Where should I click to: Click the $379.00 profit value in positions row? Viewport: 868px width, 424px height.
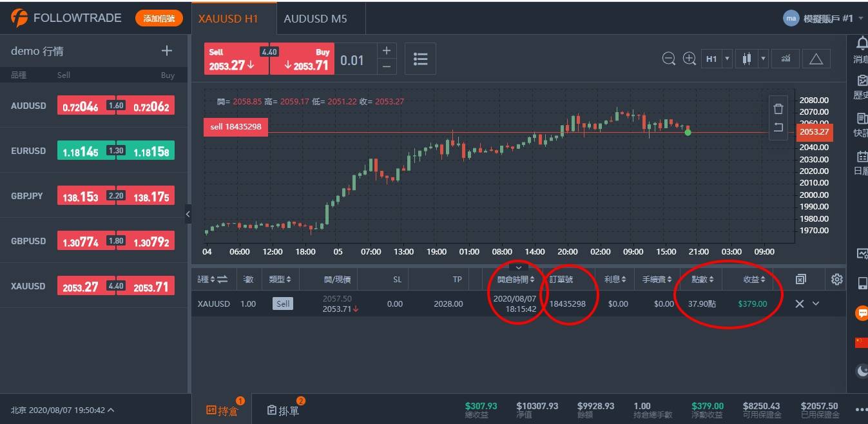click(x=753, y=304)
